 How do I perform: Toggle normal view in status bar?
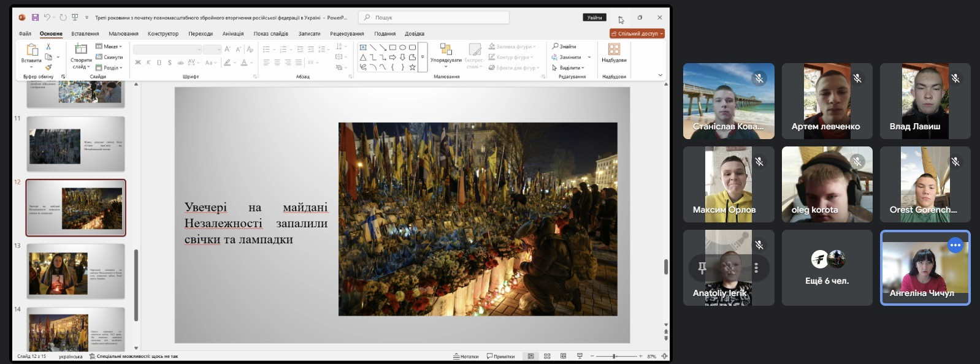(x=530, y=356)
